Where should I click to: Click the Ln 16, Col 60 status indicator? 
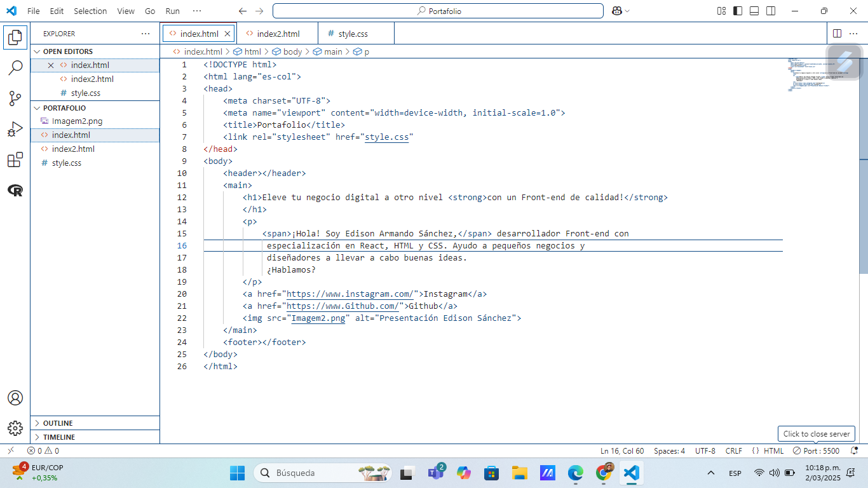pyautogui.click(x=622, y=451)
